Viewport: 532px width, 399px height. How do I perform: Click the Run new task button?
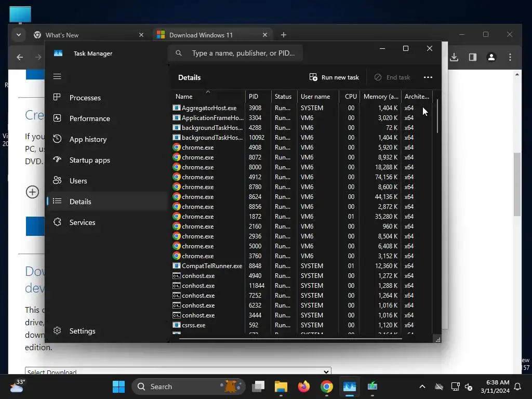click(x=334, y=77)
